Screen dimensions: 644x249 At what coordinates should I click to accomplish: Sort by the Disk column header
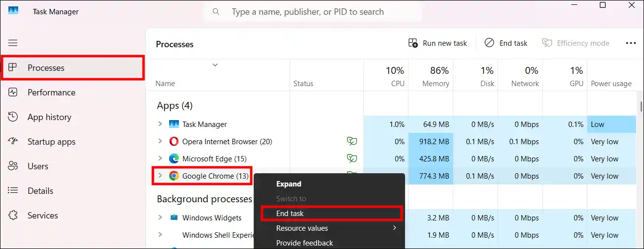tap(475, 76)
